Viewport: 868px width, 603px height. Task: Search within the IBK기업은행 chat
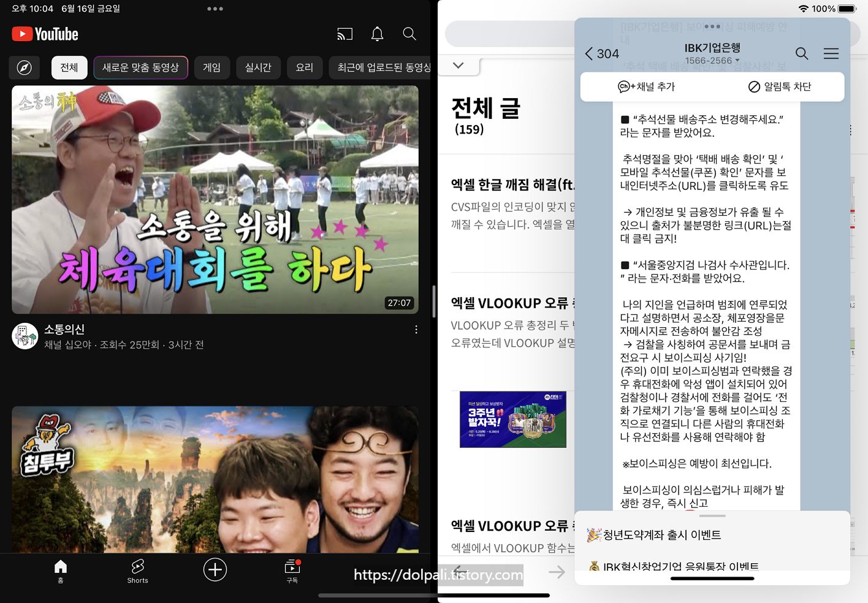pos(802,54)
